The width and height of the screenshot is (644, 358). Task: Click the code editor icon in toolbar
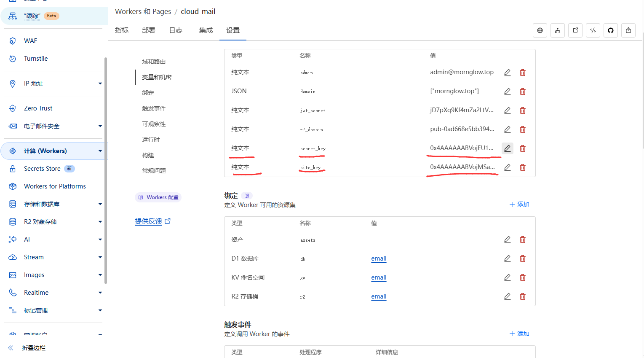(593, 30)
